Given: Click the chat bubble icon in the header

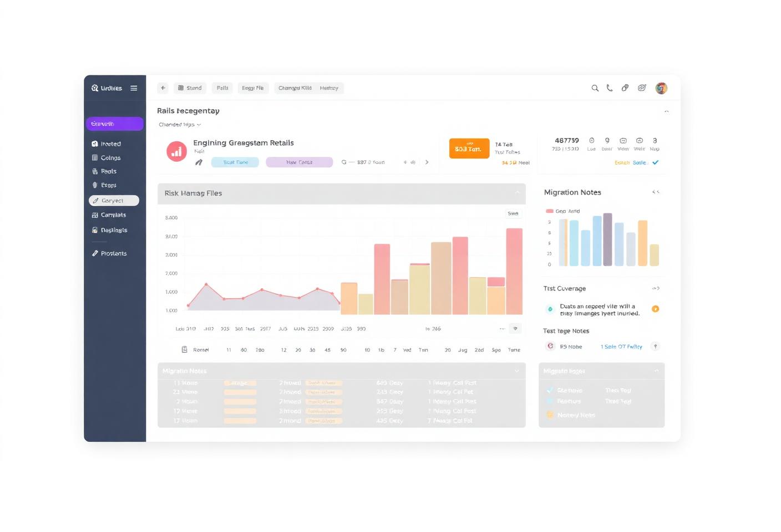Looking at the screenshot, I should [x=642, y=88].
